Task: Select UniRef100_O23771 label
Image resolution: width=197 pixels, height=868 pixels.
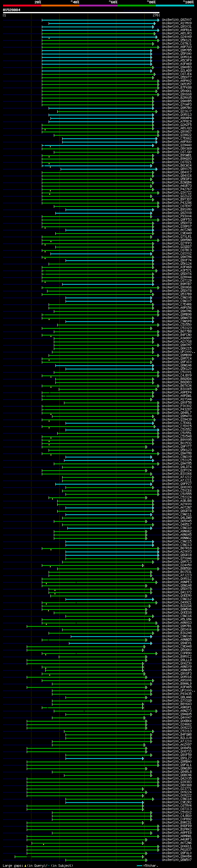Action: click(x=177, y=788)
